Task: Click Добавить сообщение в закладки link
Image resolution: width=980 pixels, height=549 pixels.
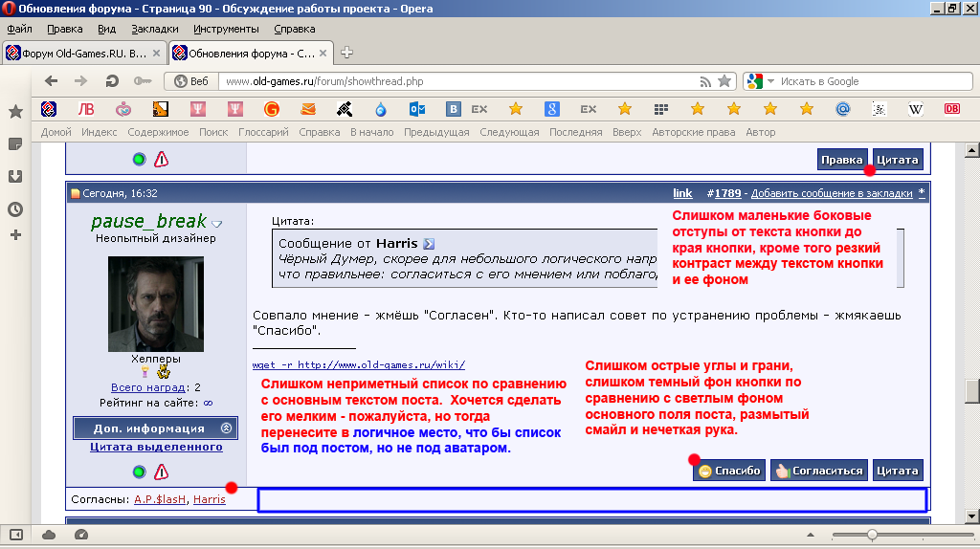Action: 832,193
